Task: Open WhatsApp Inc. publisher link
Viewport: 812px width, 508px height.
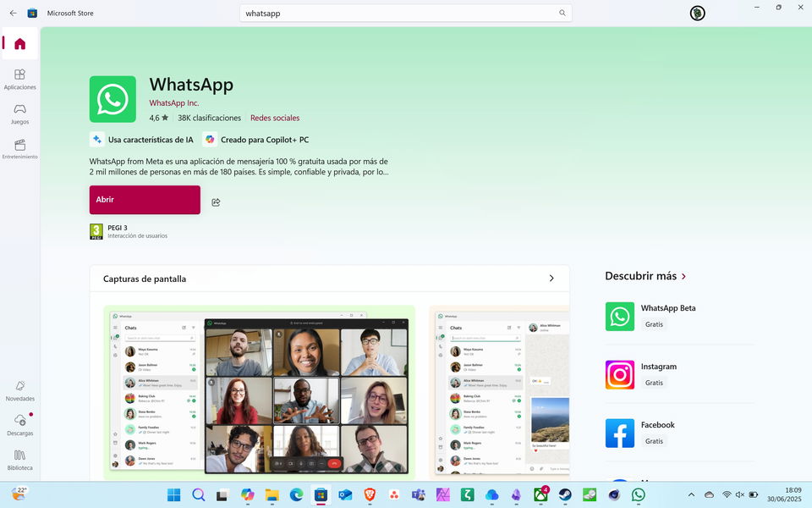Action: pyautogui.click(x=174, y=102)
